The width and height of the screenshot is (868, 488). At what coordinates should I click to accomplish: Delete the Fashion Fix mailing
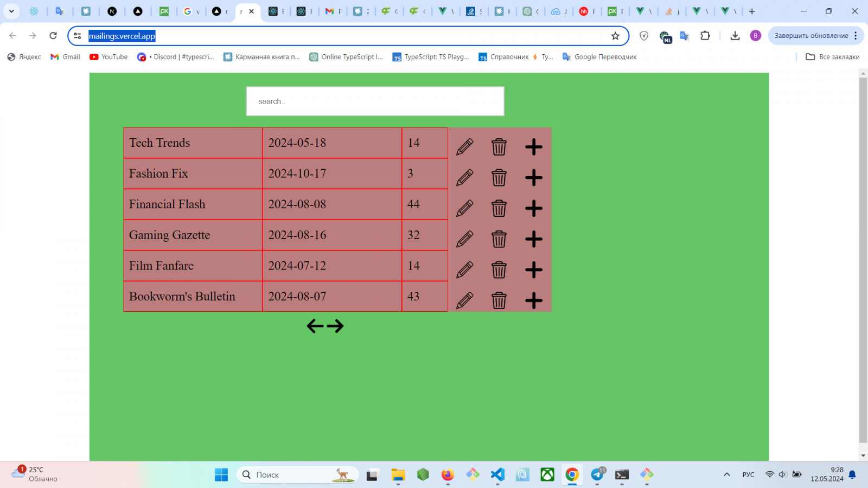click(499, 177)
